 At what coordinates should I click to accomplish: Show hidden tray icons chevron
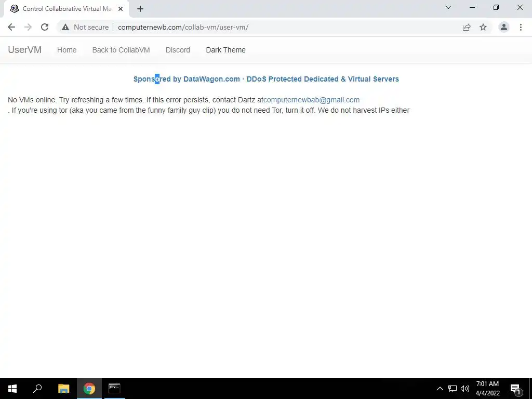coord(440,389)
